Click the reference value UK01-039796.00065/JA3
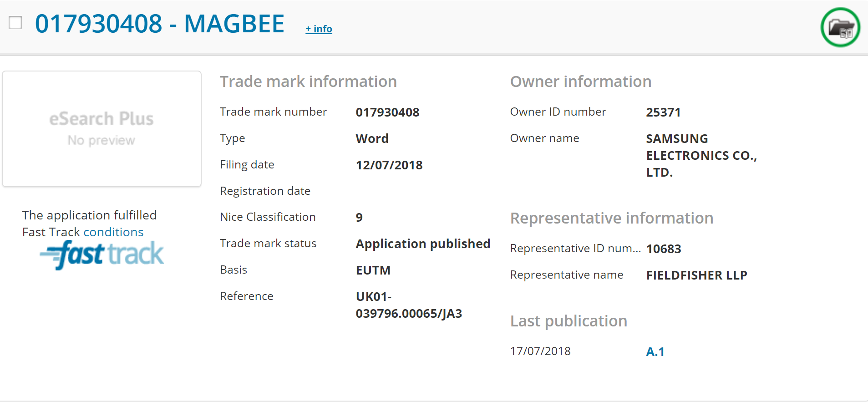The height and width of the screenshot is (402, 868). click(x=408, y=305)
